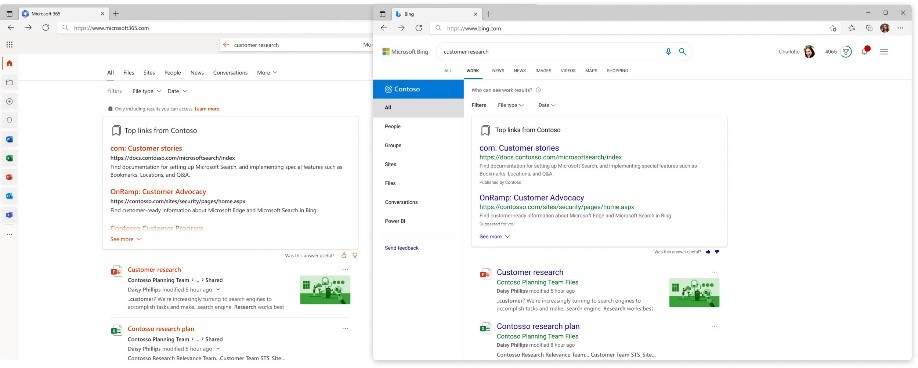Image resolution: width=918 pixels, height=368 pixels.
Task: Click thumbs up below Bing top links card
Action: (x=708, y=252)
